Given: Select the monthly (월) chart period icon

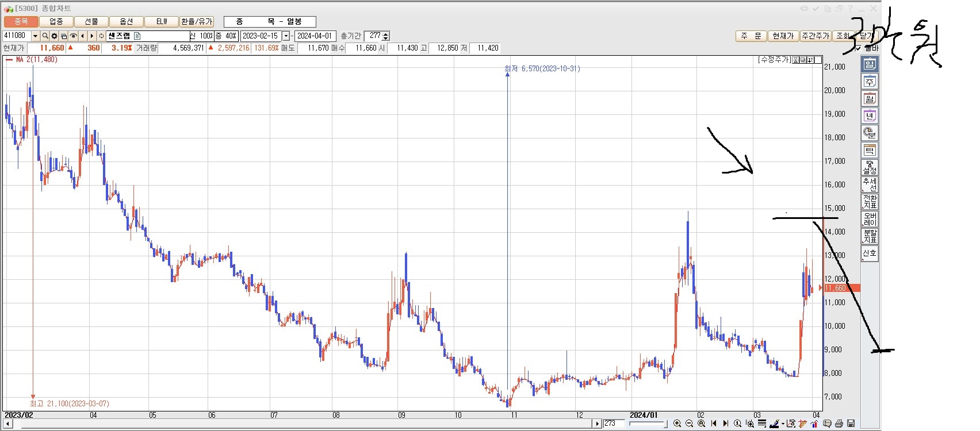Looking at the screenshot, I should tap(869, 99).
